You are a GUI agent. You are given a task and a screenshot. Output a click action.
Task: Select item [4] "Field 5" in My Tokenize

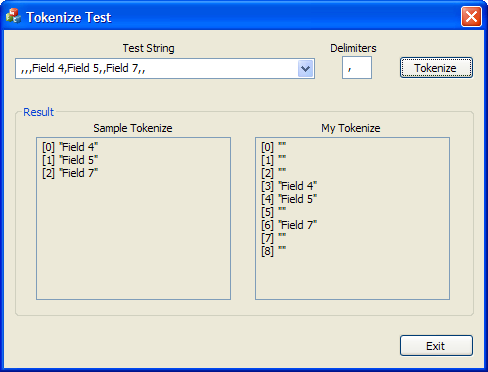coord(289,199)
